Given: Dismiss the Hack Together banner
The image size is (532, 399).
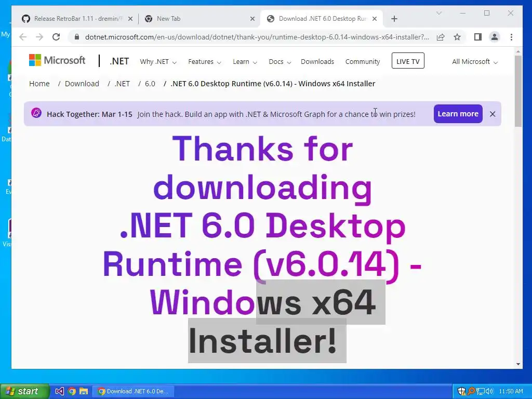Looking at the screenshot, I should coord(493,114).
